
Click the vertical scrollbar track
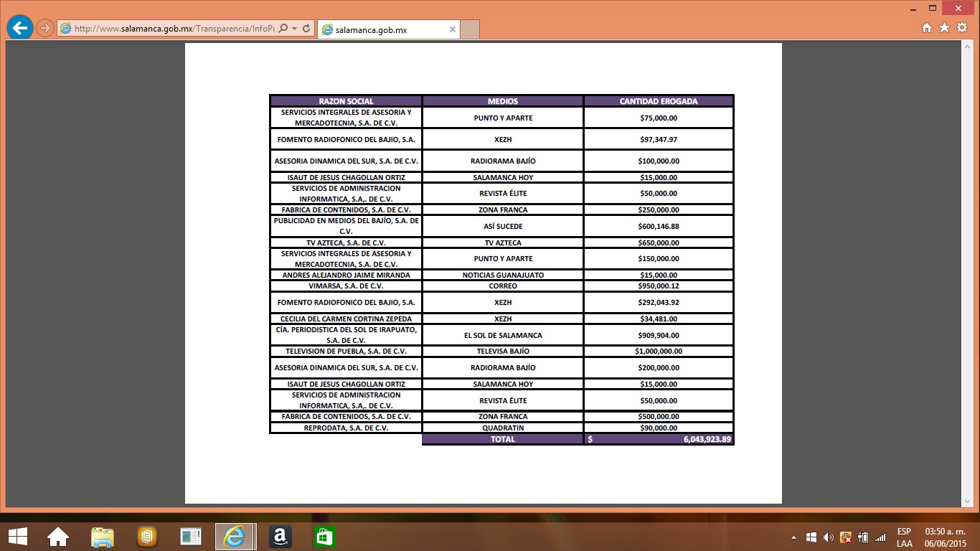[967, 275]
